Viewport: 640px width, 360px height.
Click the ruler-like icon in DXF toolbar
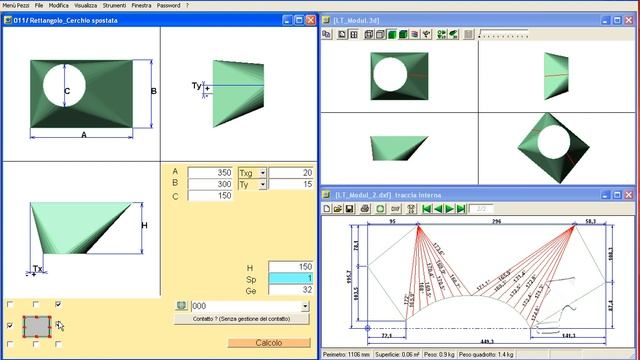pyautogui.click(x=395, y=209)
